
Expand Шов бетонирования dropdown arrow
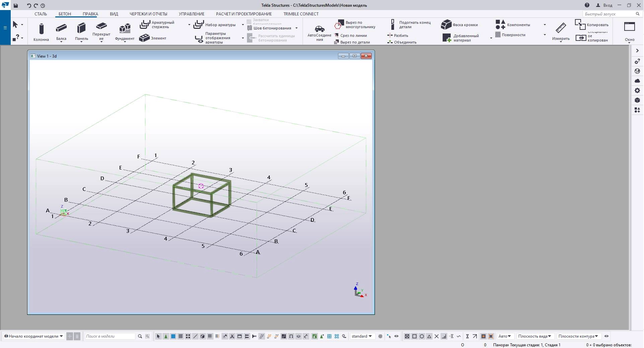(297, 28)
